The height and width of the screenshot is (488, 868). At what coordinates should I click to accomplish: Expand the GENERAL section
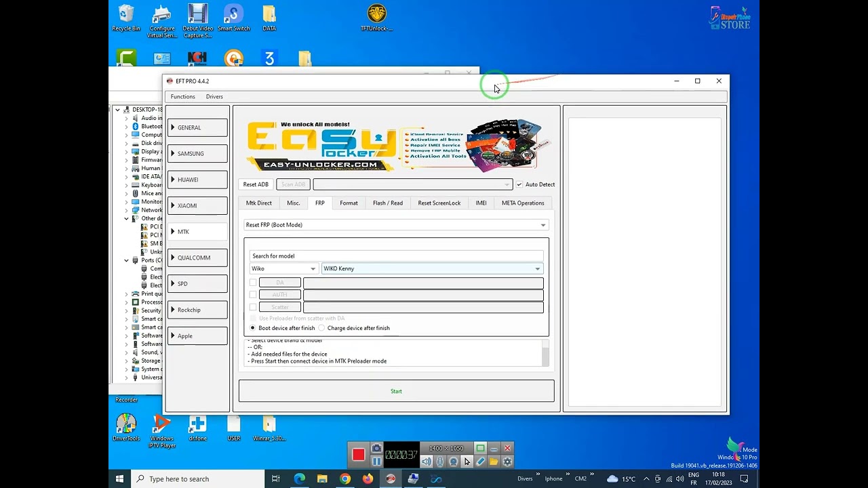point(197,127)
